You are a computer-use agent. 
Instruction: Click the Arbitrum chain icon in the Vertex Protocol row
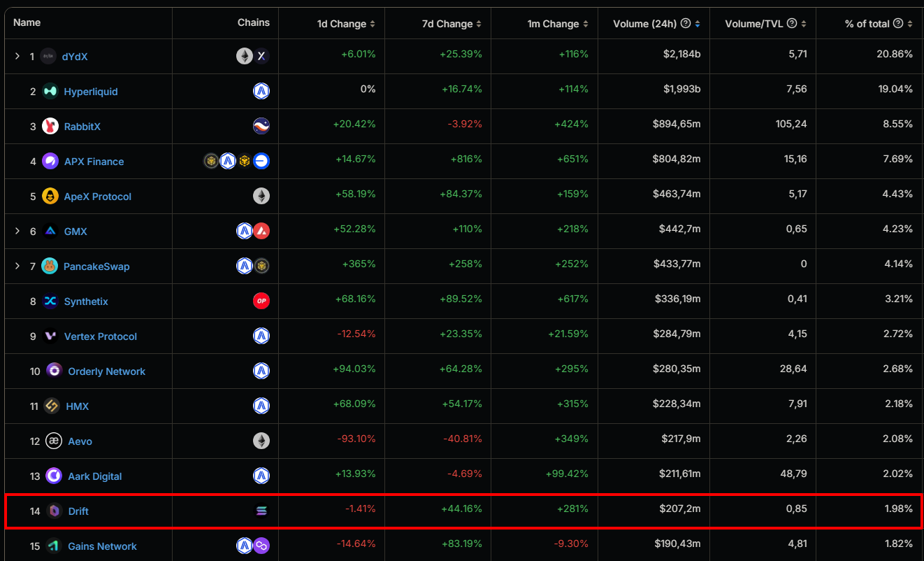point(261,336)
